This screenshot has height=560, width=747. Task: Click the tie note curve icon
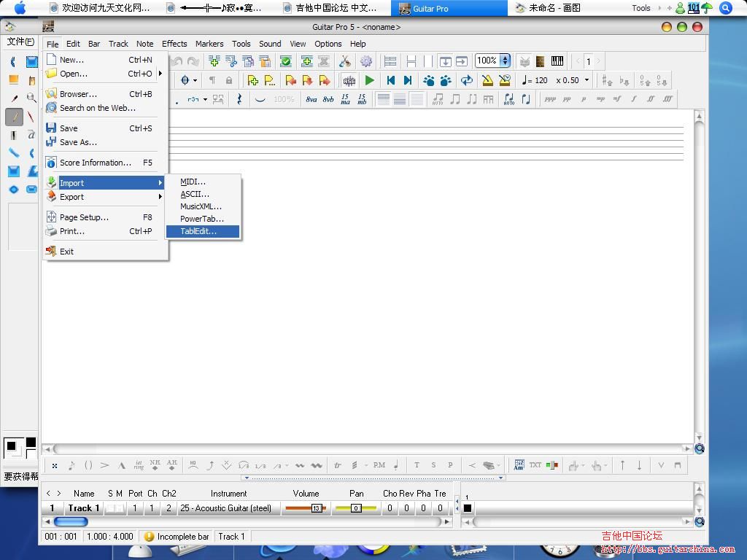click(x=260, y=99)
